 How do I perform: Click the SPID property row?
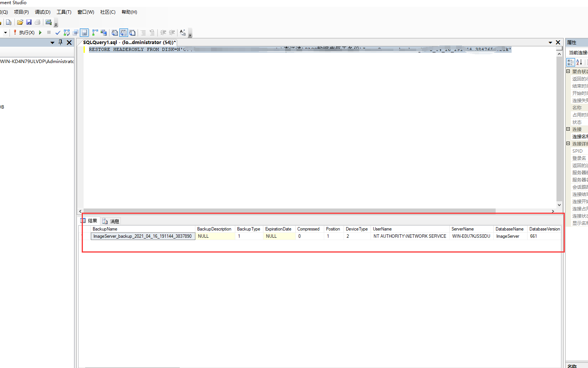coord(577,151)
